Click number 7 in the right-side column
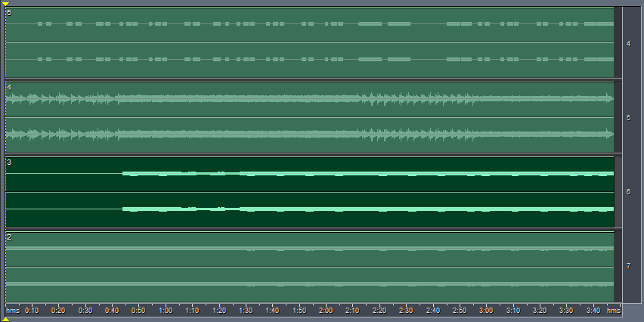The height and width of the screenshot is (322, 644). click(628, 266)
